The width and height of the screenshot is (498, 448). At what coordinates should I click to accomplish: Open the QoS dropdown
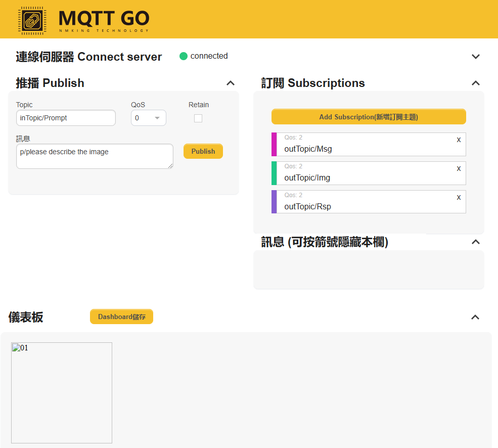(148, 118)
